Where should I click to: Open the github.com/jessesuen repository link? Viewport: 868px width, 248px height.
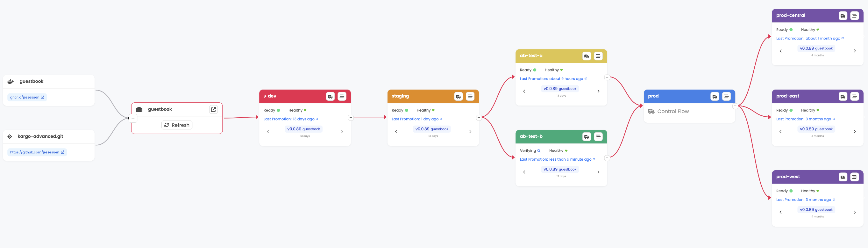pos(37,152)
